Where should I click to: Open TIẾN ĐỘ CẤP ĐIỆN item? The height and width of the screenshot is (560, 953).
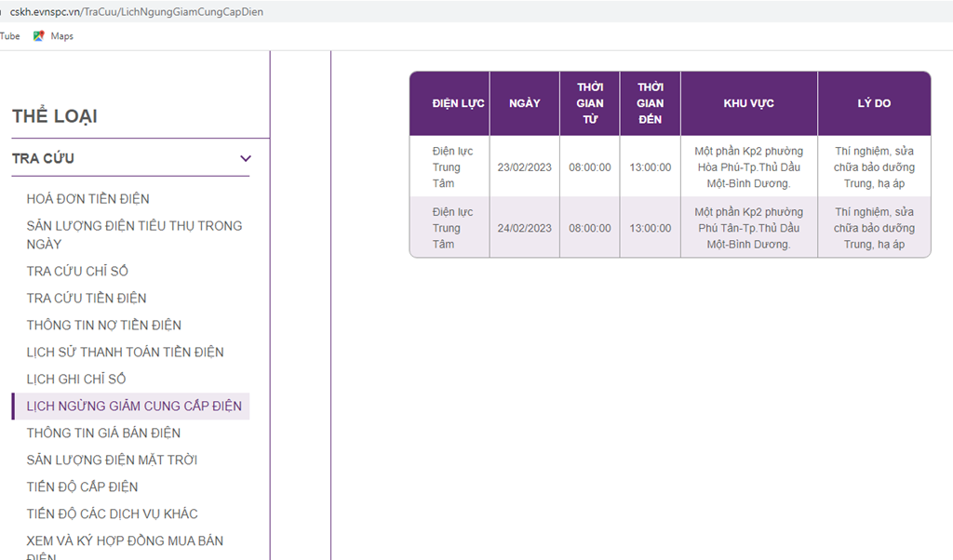tap(82, 487)
